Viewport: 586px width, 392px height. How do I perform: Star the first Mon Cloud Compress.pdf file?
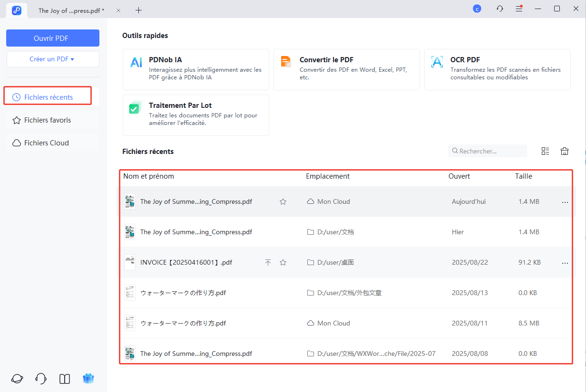point(283,201)
